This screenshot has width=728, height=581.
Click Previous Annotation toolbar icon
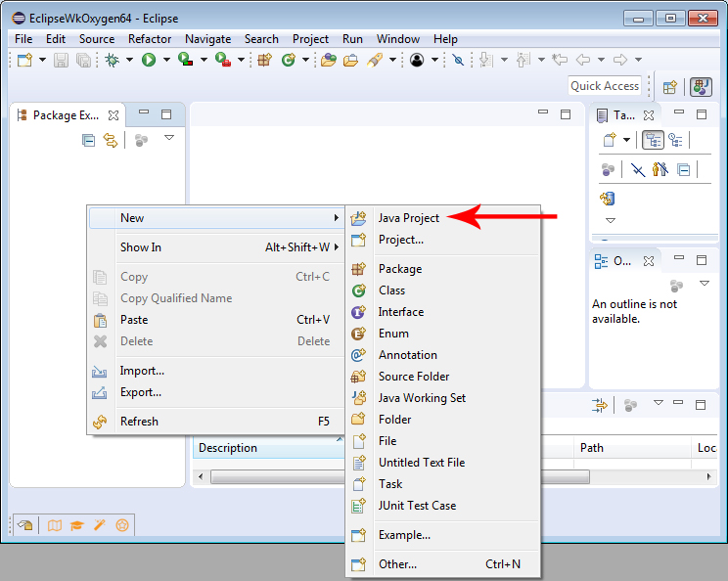click(523, 60)
